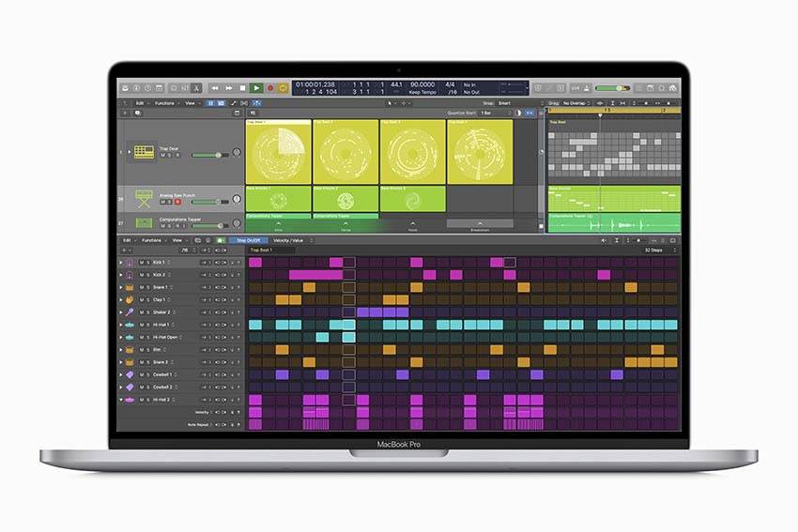Open the Toolbar button in the control bar
Viewport: 798px width, 532px height.
pos(159,88)
